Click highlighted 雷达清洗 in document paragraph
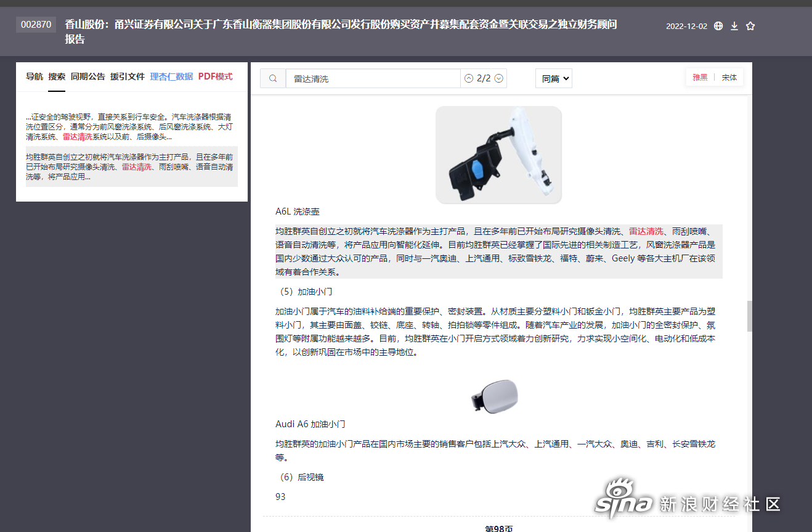This screenshot has height=532, width=812. click(x=646, y=231)
